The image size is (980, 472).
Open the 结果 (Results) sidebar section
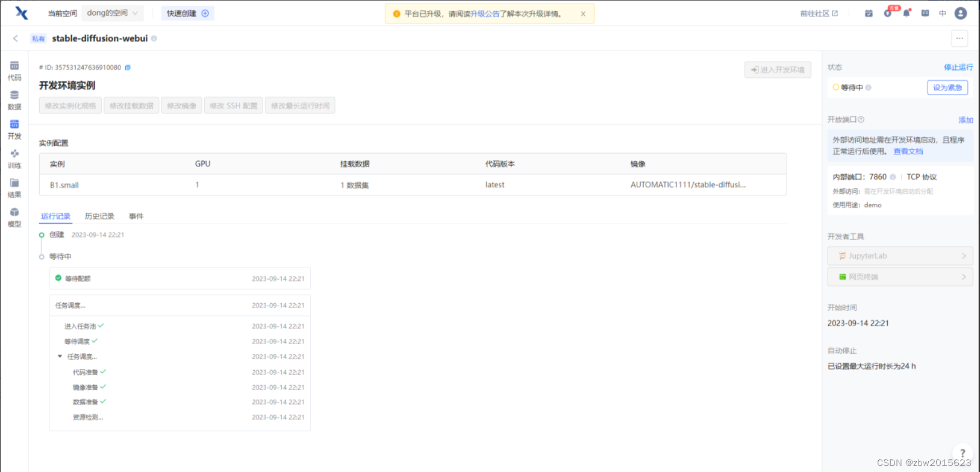point(14,188)
